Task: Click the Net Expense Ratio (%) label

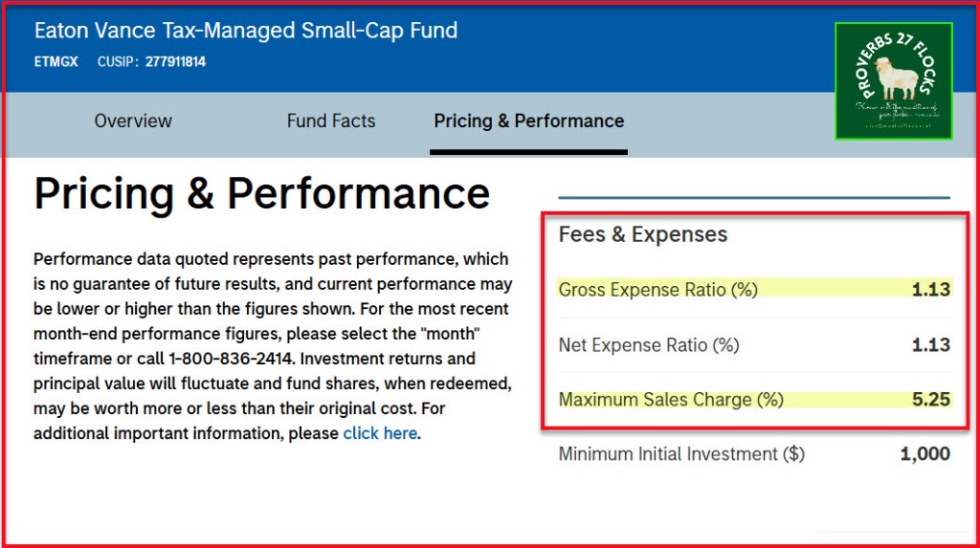Action: click(649, 345)
